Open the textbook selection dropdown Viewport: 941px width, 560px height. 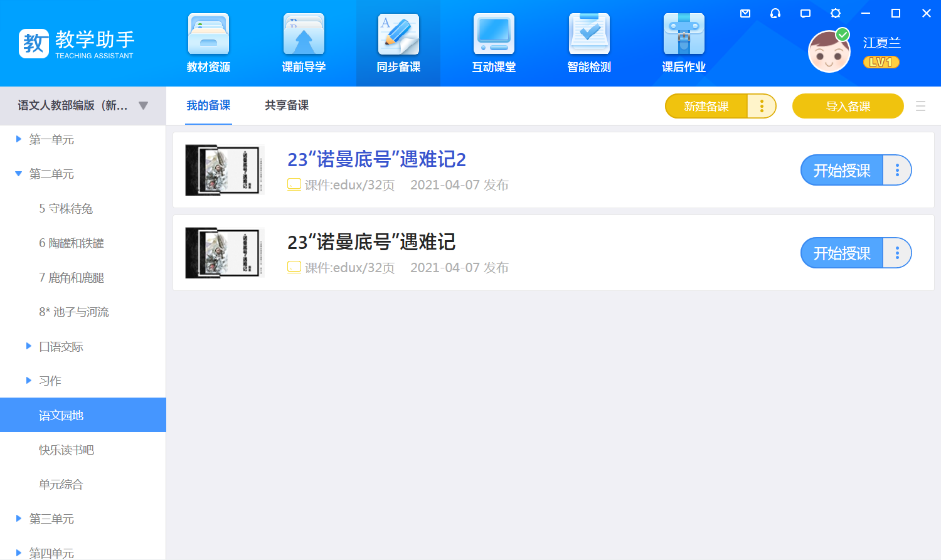click(x=143, y=105)
